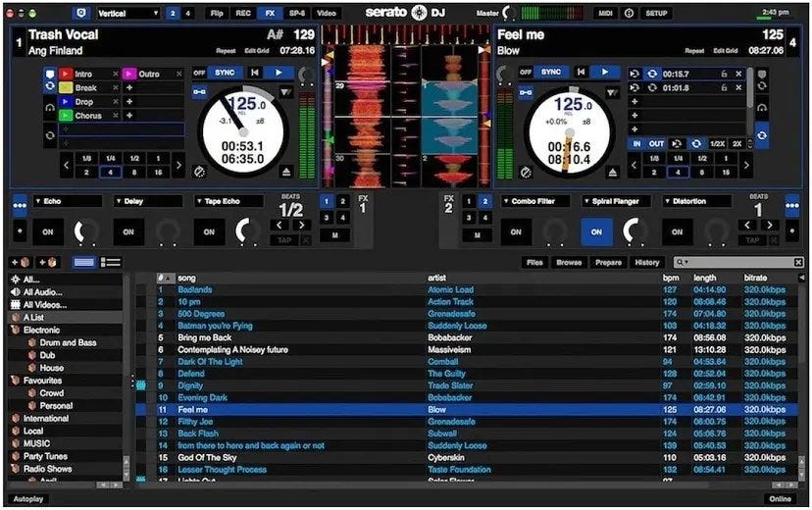Trigger the magenta Outro cue point
The width and height of the screenshot is (812, 510).
(128, 74)
